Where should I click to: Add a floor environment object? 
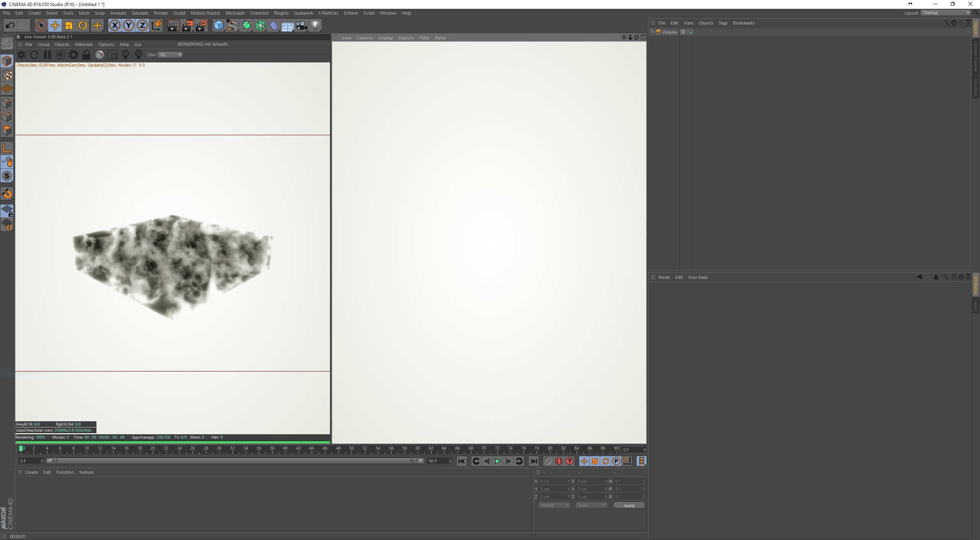pos(288,26)
